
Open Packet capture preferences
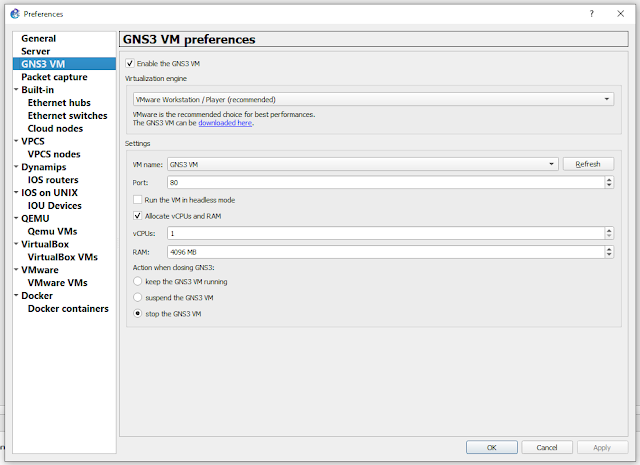[x=54, y=77]
